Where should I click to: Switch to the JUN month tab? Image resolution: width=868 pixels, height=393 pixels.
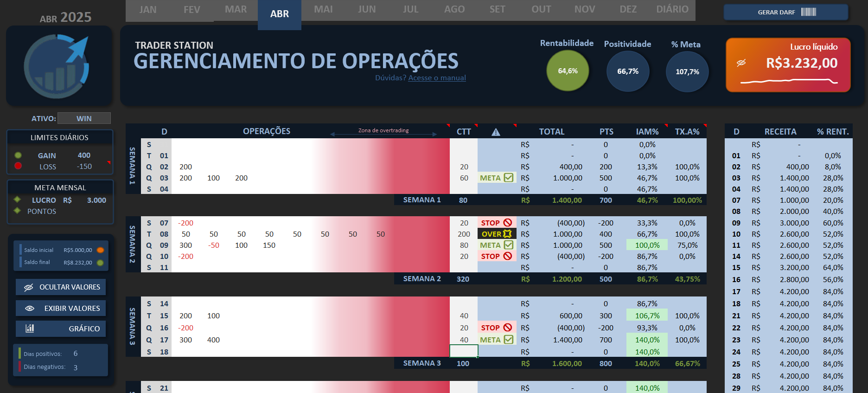point(367,10)
